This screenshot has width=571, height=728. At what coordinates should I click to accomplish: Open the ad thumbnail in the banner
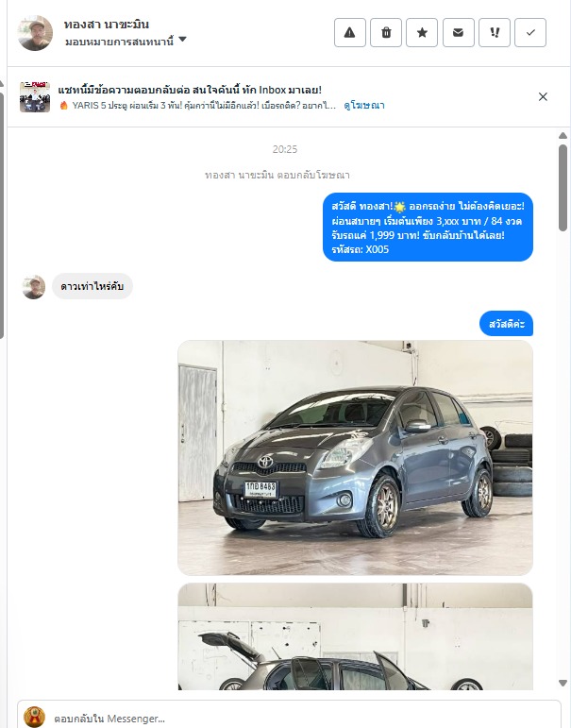tap(35, 97)
